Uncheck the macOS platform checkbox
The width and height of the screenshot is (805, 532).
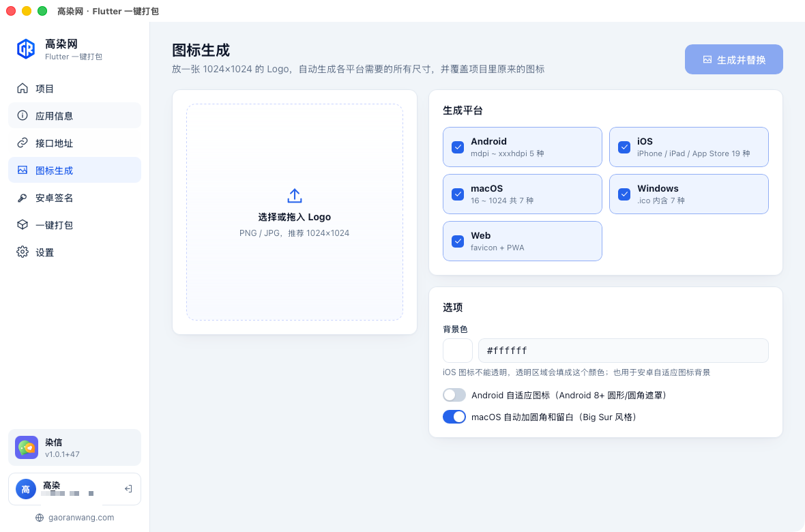click(458, 194)
